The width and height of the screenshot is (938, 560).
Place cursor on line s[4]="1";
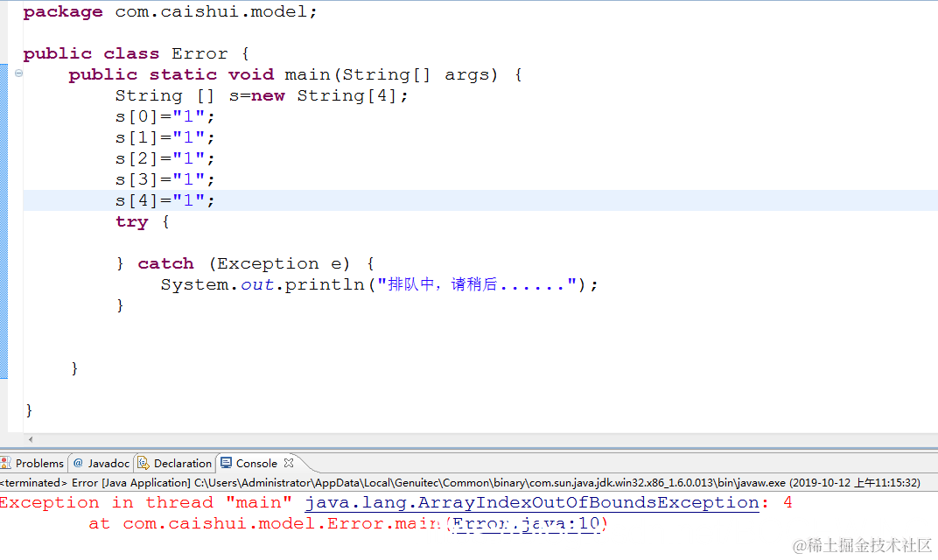tap(165, 200)
